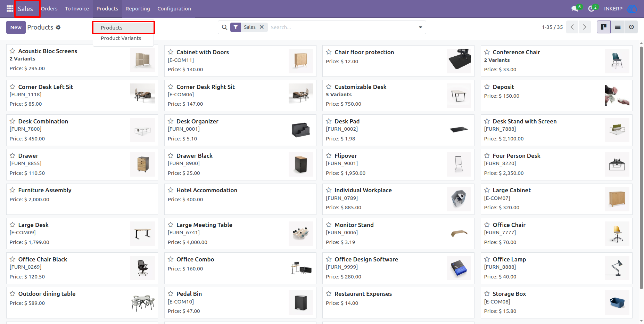Open the To Invoice menu
The height and width of the screenshot is (324, 644).
click(77, 9)
